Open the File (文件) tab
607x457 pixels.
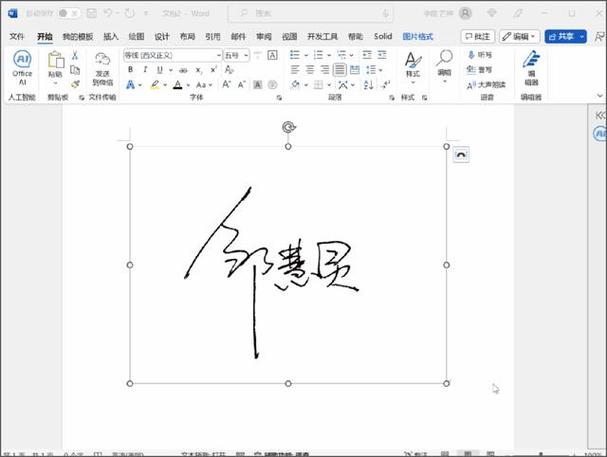[x=17, y=36]
